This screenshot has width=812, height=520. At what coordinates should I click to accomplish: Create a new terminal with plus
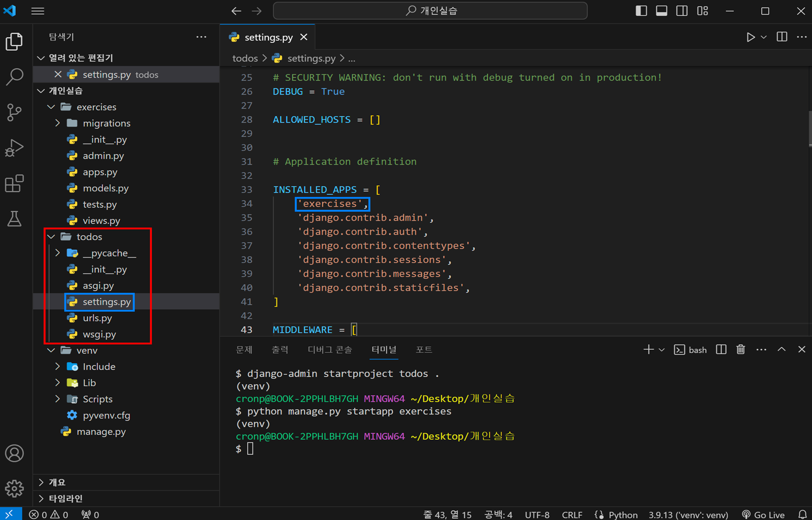(x=649, y=349)
